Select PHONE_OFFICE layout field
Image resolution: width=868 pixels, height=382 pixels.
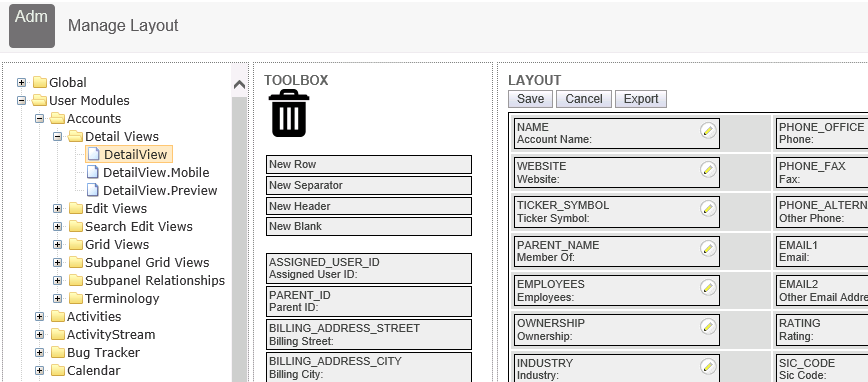pyautogui.click(x=822, y=133)
